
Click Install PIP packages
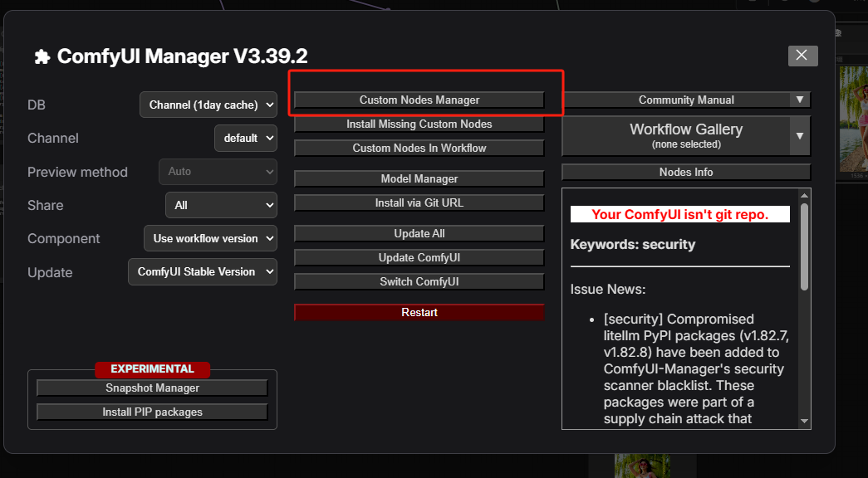click(x=152, y=412)
